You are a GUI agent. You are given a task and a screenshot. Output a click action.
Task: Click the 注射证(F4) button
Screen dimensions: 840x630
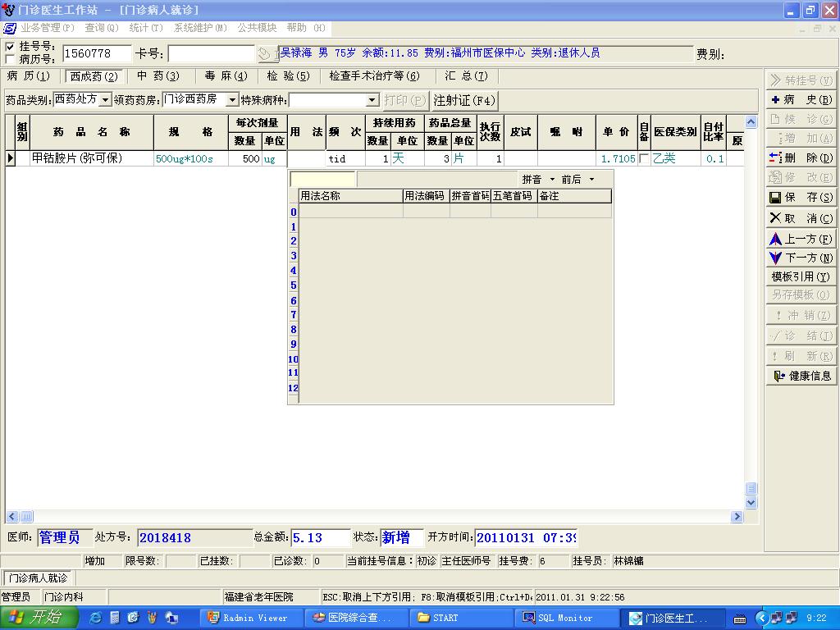click(464, 101)
